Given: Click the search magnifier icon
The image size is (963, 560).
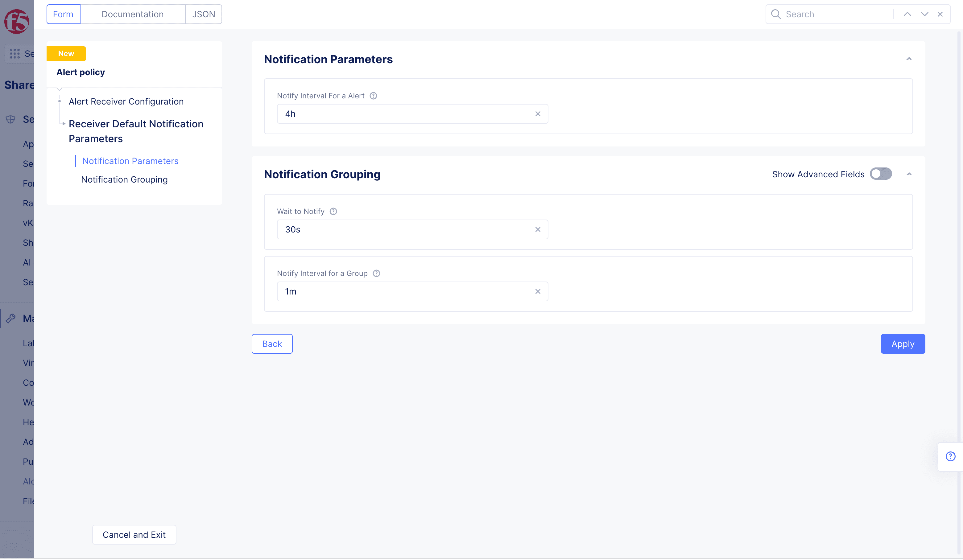Looking at the screenshot, I should click(775, 14).
